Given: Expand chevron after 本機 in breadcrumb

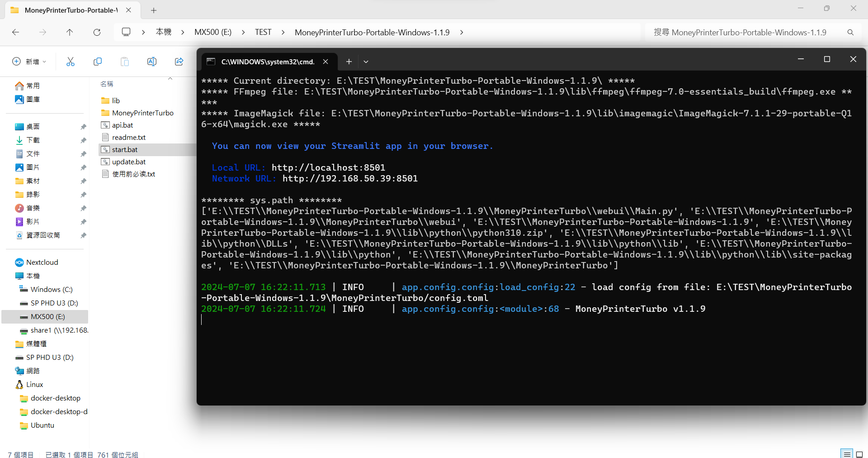Looking at the screenshot, I should pyautogui.click(x=183, y=32).
